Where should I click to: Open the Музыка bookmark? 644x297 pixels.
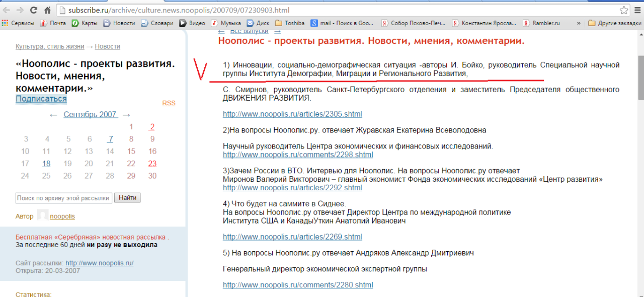[226, 23]
